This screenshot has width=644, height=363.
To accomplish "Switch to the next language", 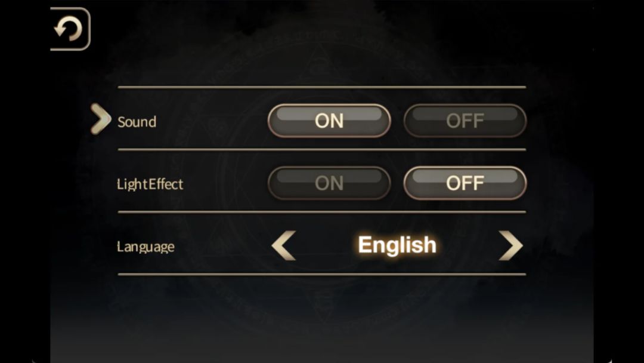I will pyautogui.click(x=510, y=245).
